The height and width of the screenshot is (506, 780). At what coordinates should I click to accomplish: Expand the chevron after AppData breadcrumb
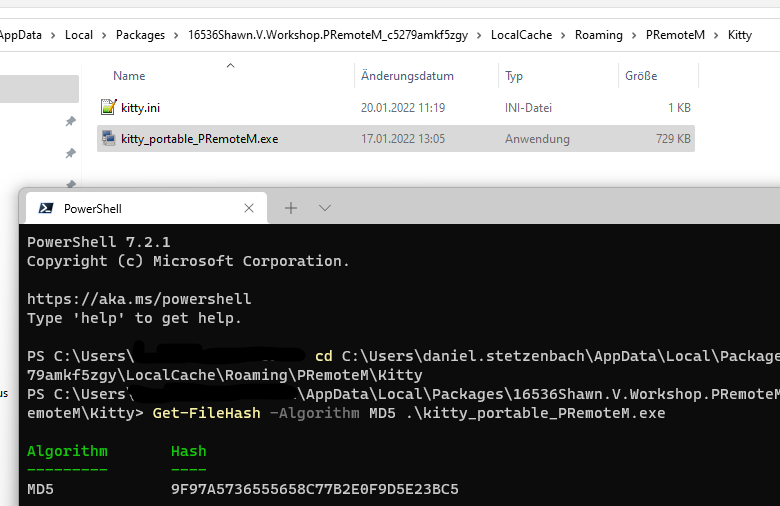point(53,35)
